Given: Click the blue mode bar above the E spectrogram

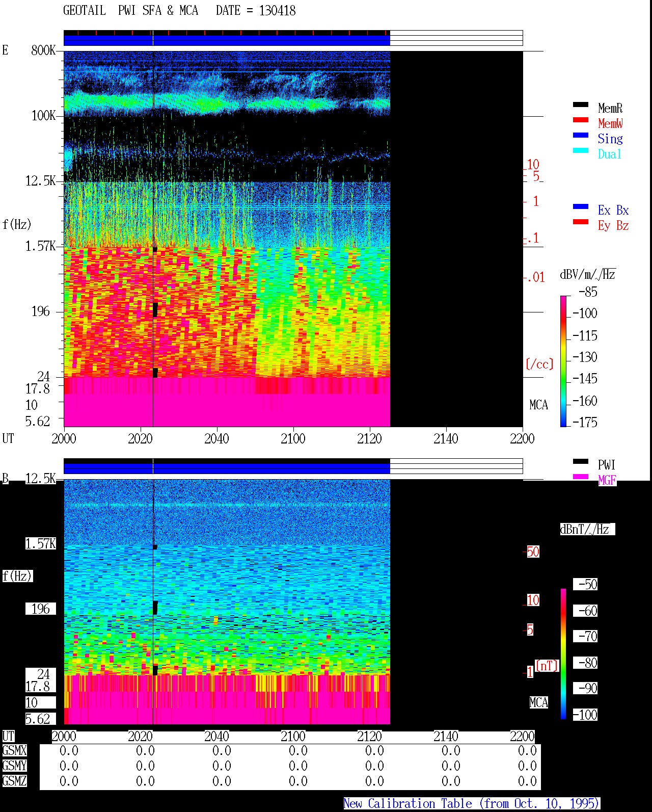Looking at the screenshot, I should point(227,40).
